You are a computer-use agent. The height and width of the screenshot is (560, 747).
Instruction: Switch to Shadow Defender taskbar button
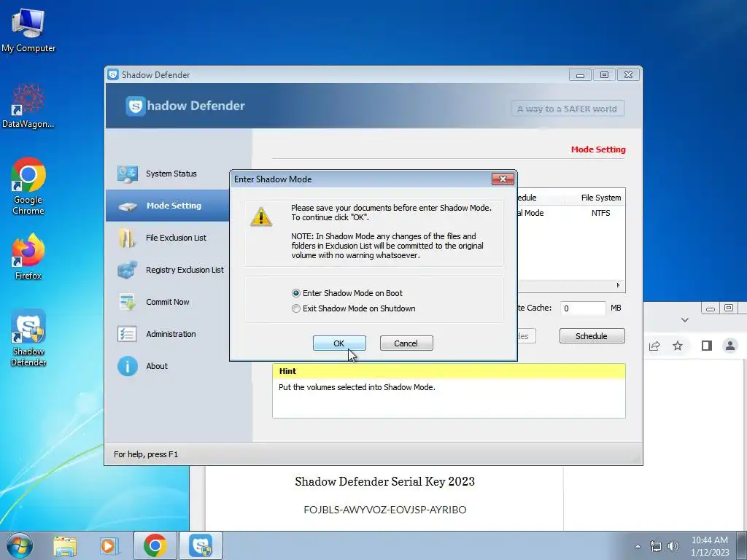click(x=200, y=545)
